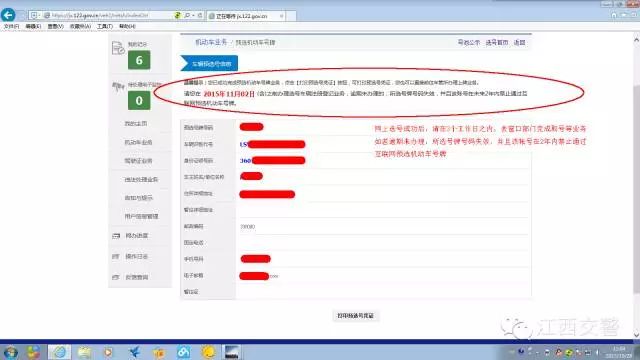Screen dimensions: 640x360
Task: Open the 查看(V) menu
Action: click(56, 26)
